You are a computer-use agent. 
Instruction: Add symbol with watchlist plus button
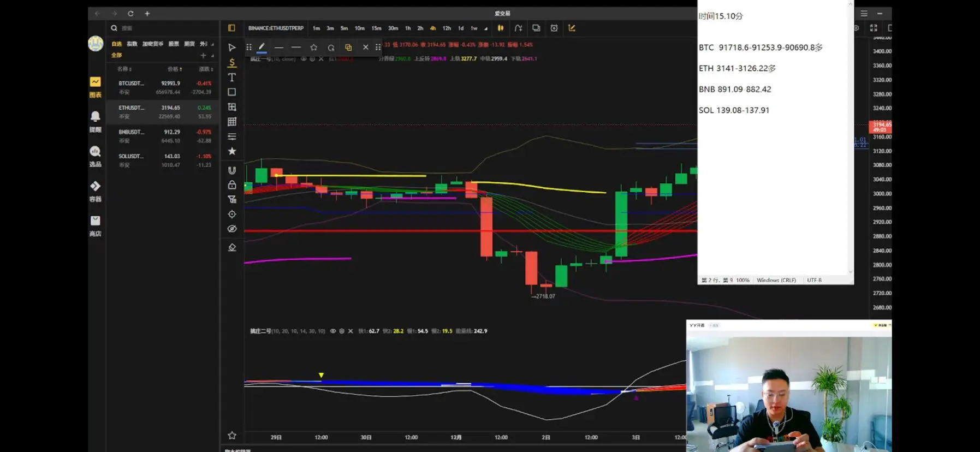coord(203,55)
